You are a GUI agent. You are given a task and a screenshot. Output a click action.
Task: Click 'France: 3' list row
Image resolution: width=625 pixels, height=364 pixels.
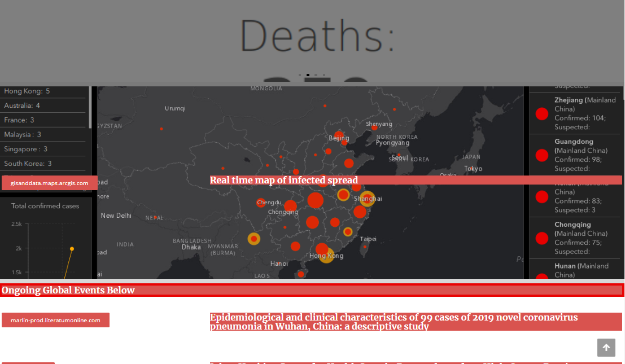click(43, 120)
